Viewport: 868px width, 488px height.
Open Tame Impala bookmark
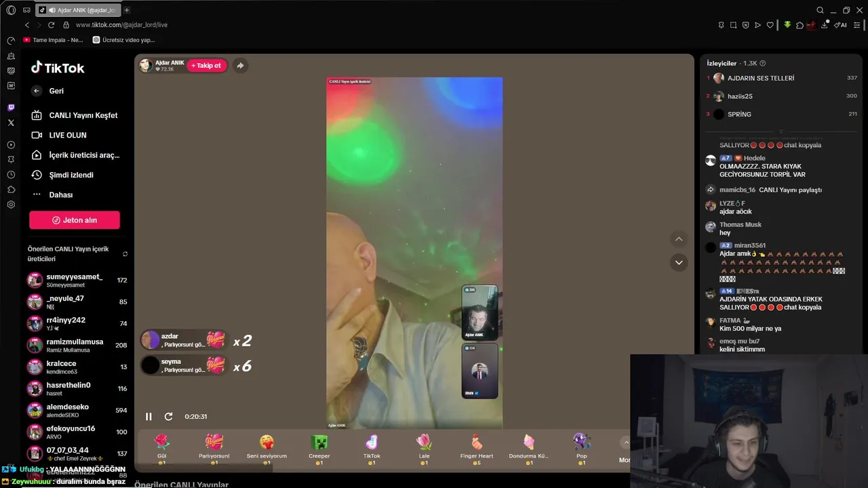point(53,40)
